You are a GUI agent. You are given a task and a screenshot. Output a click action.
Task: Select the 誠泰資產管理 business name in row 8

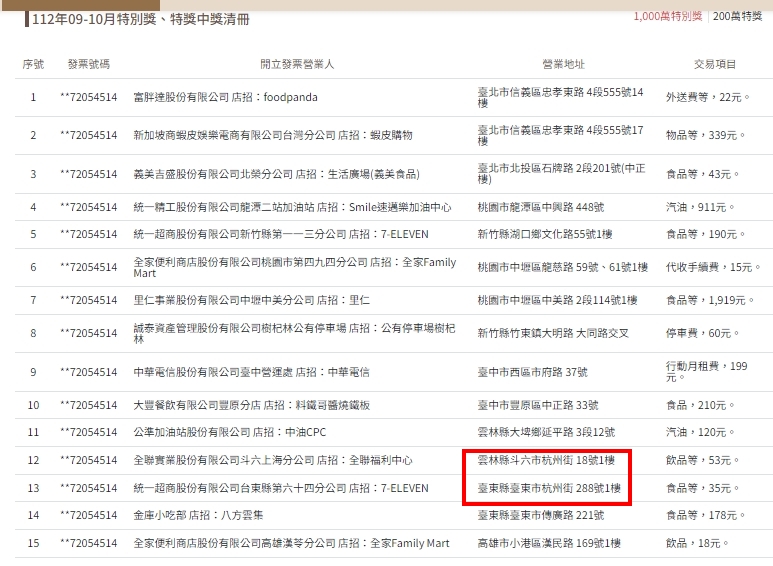pos(294,333)
